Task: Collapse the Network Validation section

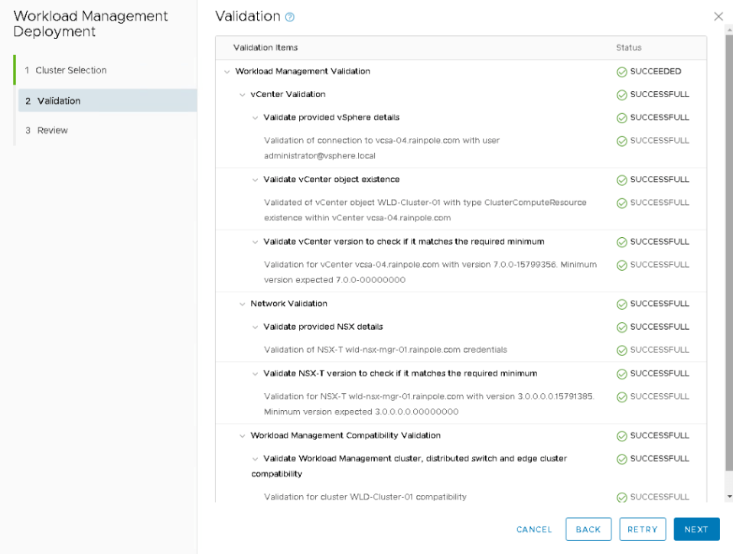Action: coord(243,304)
